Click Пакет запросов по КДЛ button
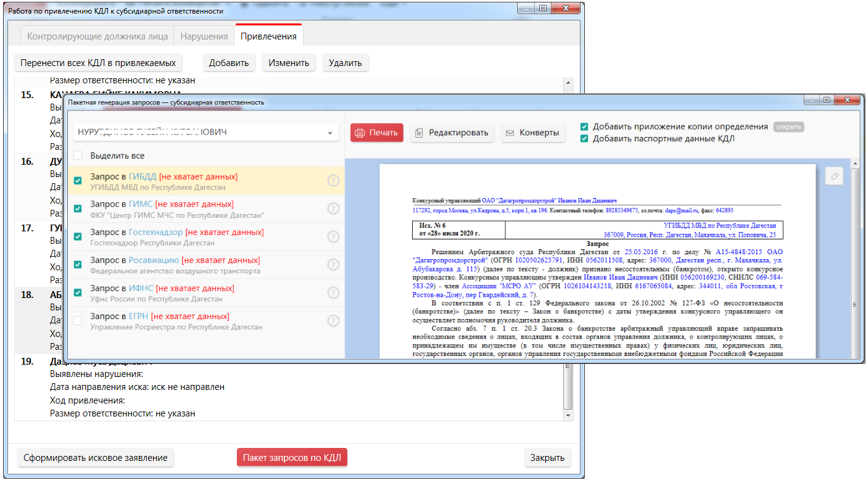Screen dimensions: 868x480 [292, 458]
